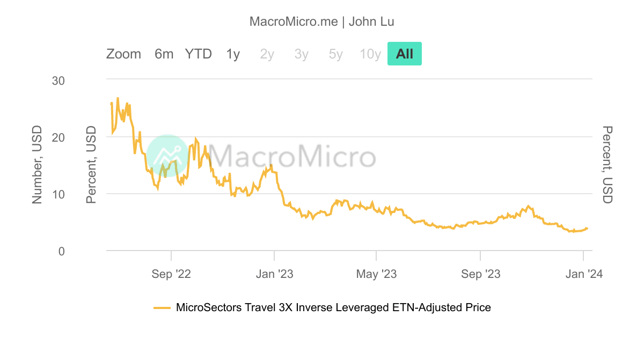Screen dimensions: 644x338
Task: Click the Jan '23 date label
Action: [275, 274]
